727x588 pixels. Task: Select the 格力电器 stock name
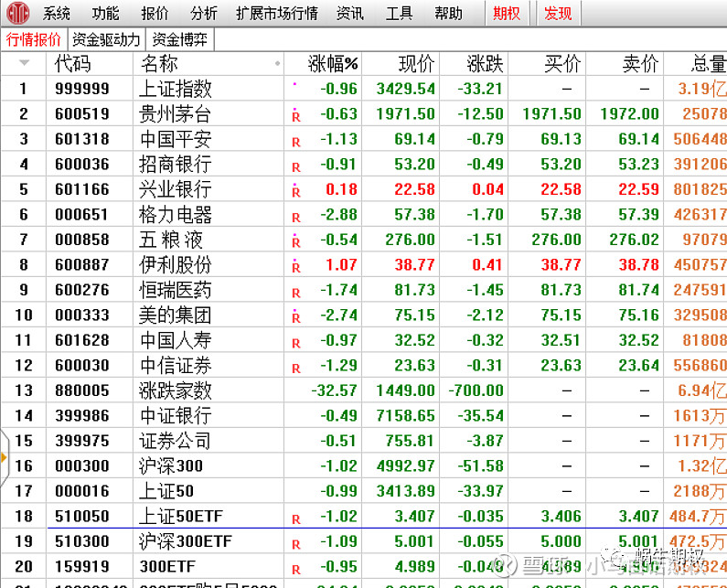click(176, 214)
